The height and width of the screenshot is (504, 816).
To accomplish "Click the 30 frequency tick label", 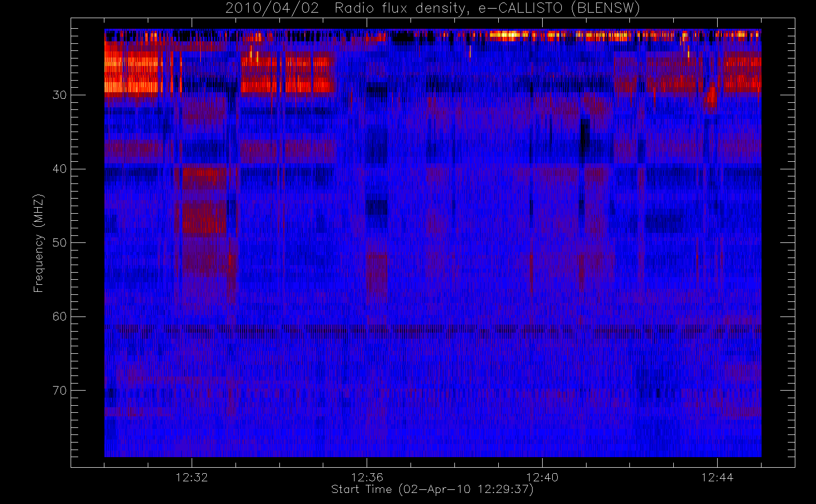I will (60, 95).
